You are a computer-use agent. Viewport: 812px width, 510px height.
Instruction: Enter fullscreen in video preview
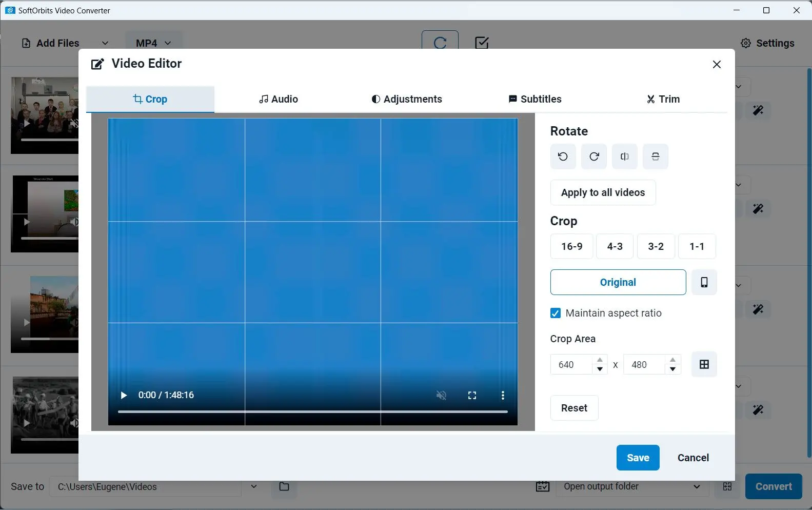(472, 395)
